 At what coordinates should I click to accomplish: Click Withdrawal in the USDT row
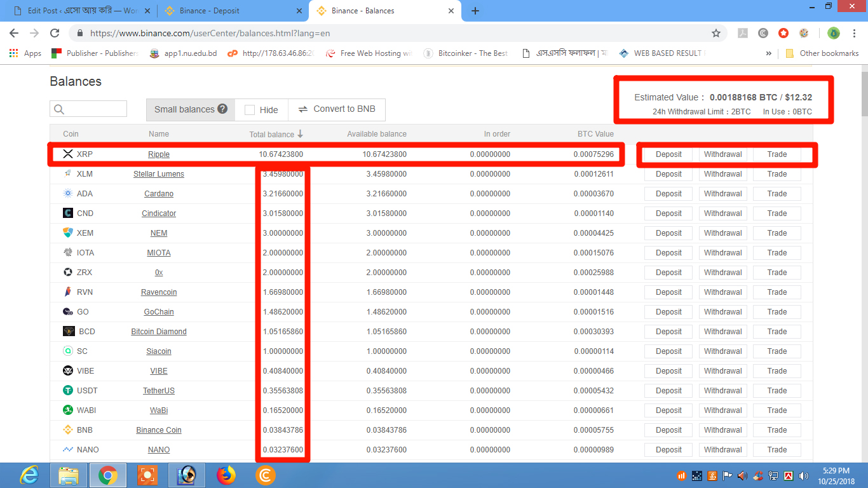click(722, 391)
